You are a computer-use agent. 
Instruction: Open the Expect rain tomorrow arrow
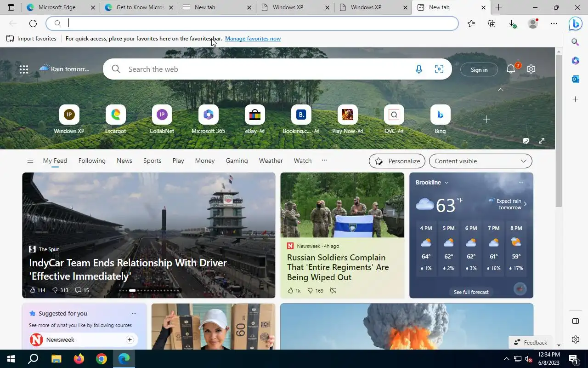pos(525,204)
